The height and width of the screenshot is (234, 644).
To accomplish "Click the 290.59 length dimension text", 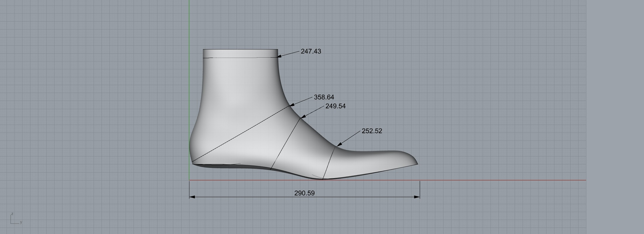I will point(304,193).
